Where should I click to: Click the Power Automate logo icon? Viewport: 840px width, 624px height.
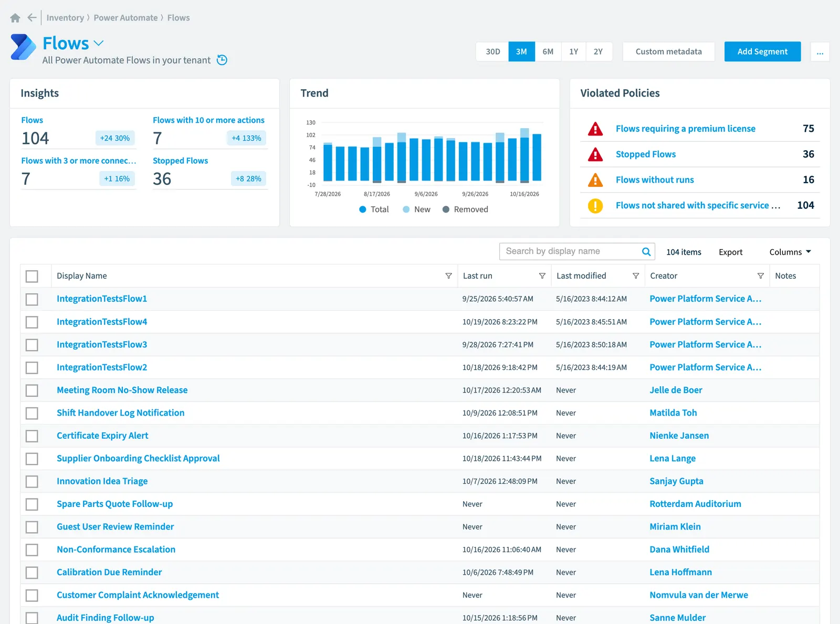pyautogui.click(x=23, y=47)
